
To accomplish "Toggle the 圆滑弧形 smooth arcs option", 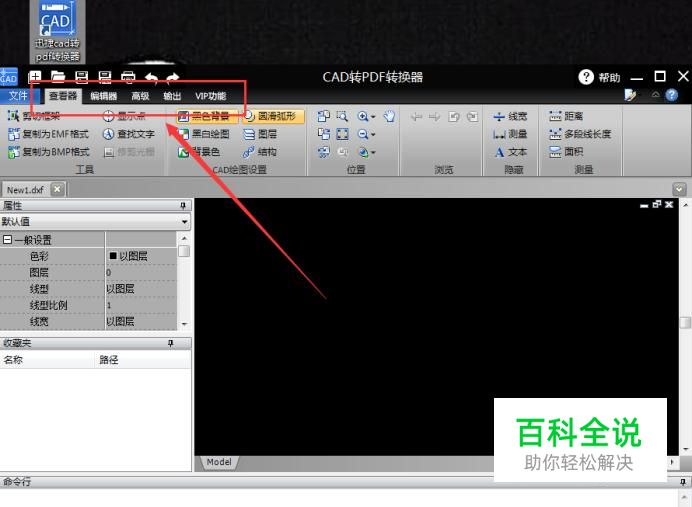I will [x=273, y=116].
